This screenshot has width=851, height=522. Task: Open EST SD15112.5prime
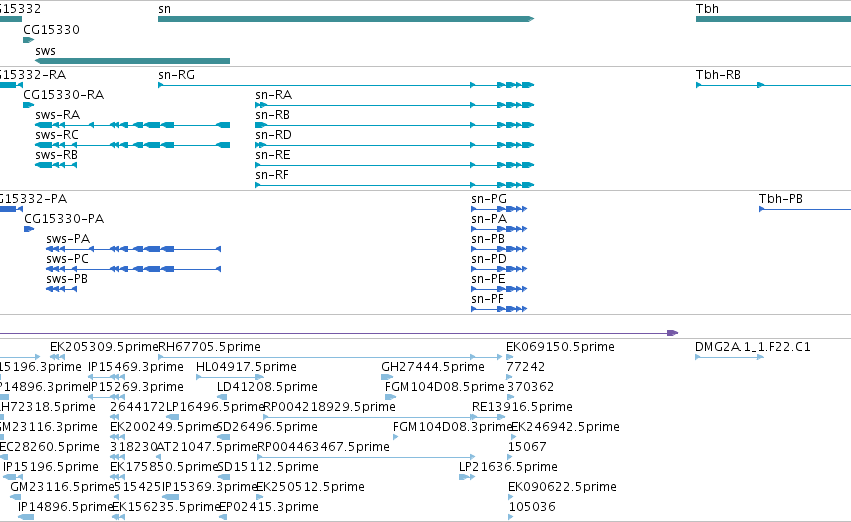[x=268, y=468]
